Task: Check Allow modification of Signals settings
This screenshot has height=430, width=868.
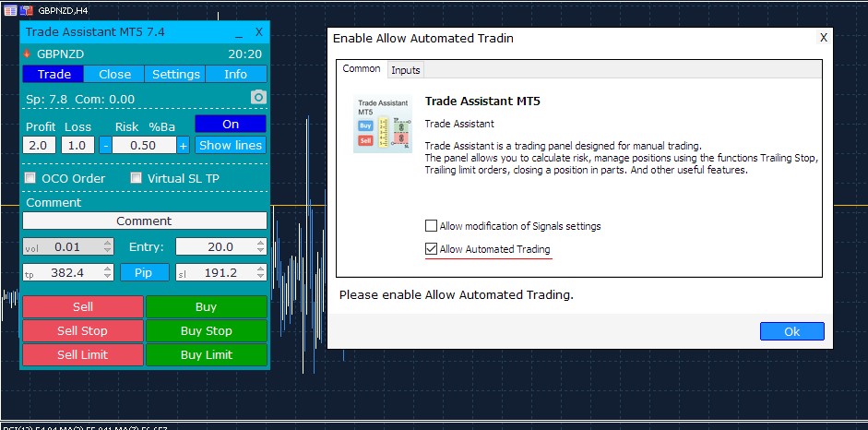Action: [431, 226]
